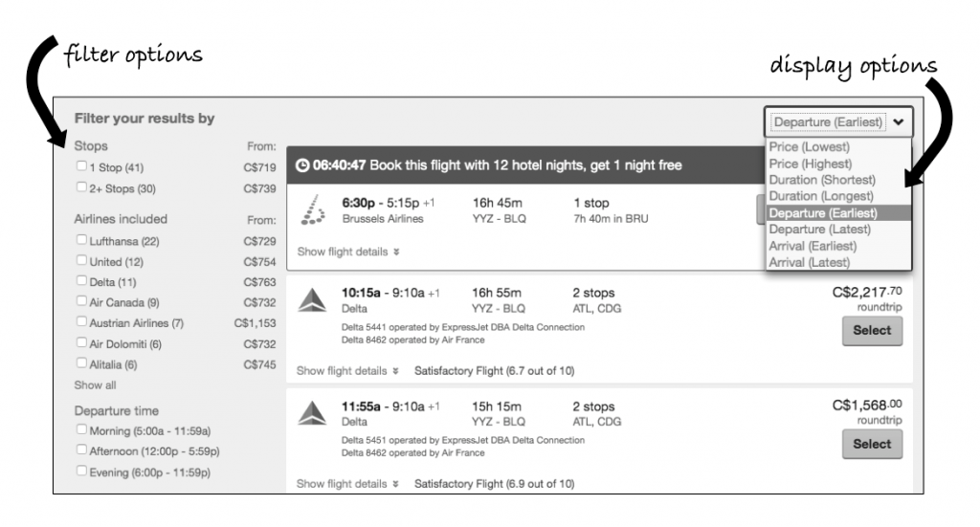
Task: Toggle the Morning departure time filter
Action: 81,429
